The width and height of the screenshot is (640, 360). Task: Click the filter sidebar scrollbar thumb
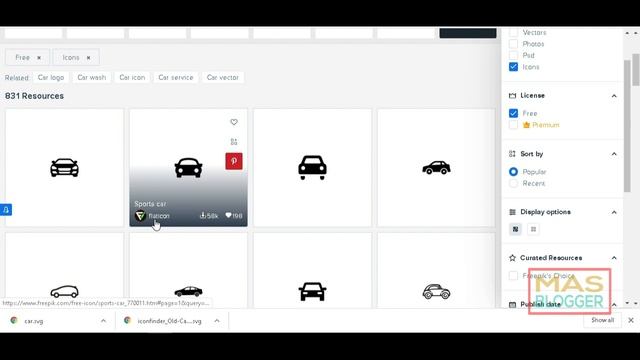pyautogui.click(x=627, y=126)
